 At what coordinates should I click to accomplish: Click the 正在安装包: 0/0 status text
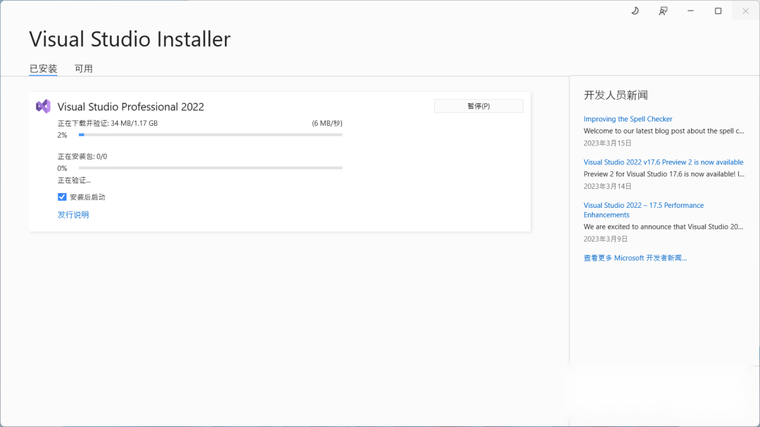pos(82,157)
